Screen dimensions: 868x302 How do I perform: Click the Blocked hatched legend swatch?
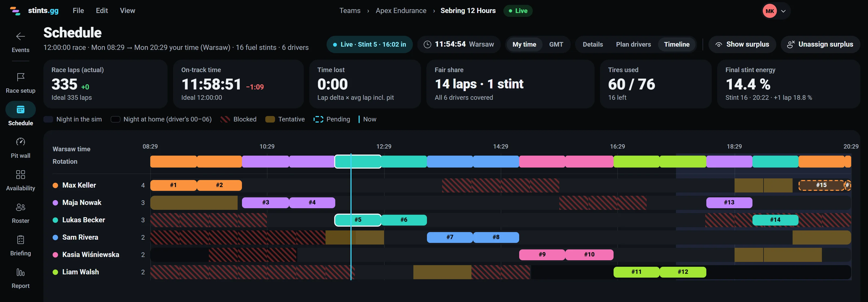(225, 119)
